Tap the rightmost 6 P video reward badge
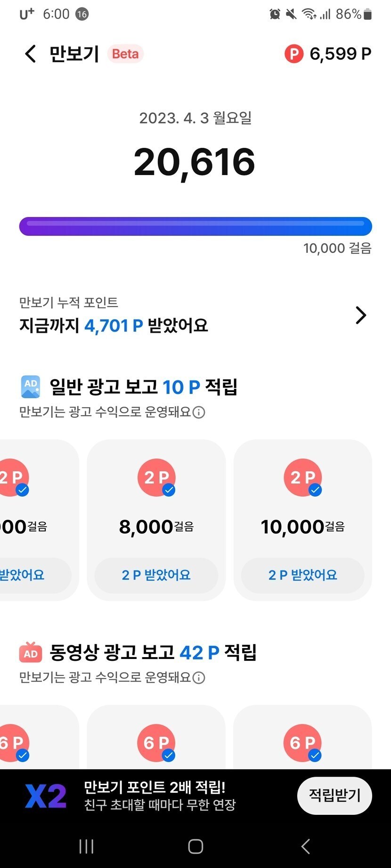This screenshot has height=868, width=391. coord(302,742)
